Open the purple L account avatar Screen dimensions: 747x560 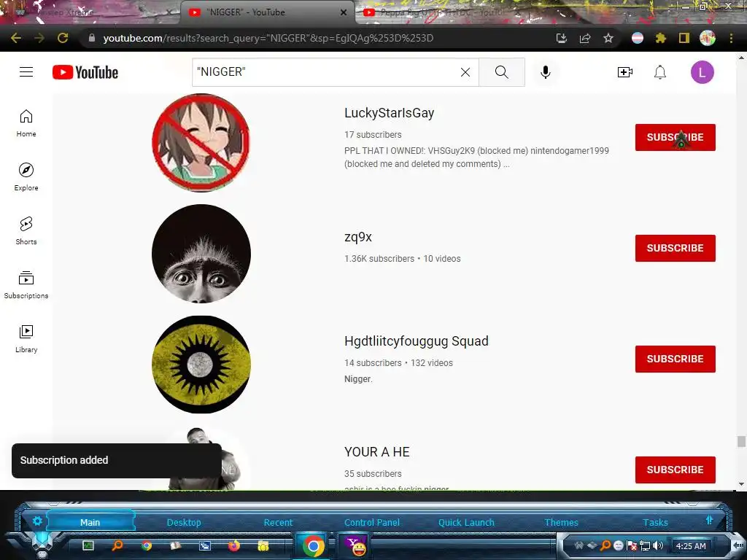(x=703, y=72)
